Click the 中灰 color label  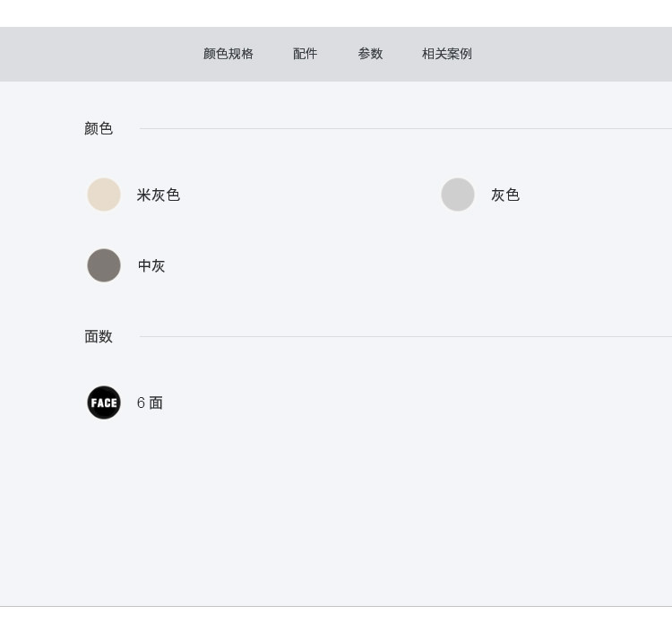151,265
